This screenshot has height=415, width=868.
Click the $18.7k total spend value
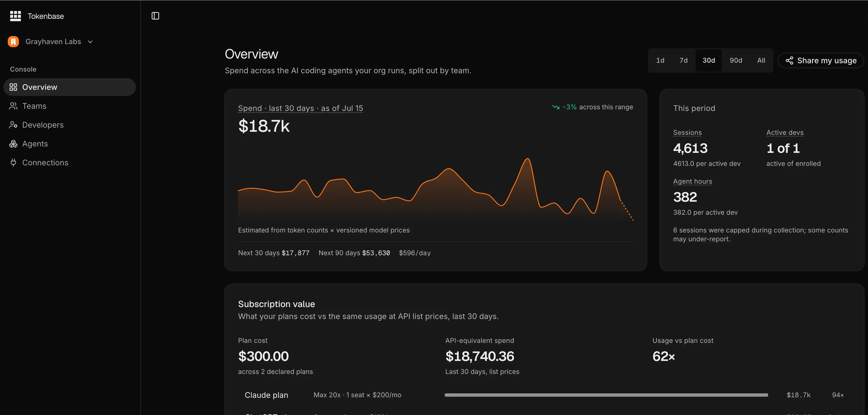click(x=264, y=126)
